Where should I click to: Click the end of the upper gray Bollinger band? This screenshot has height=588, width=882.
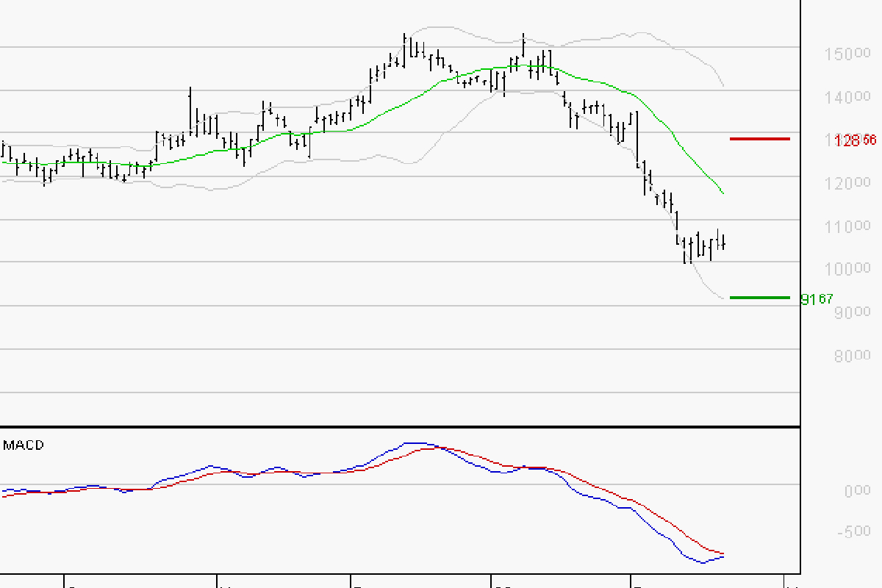[x=724, y=86]
